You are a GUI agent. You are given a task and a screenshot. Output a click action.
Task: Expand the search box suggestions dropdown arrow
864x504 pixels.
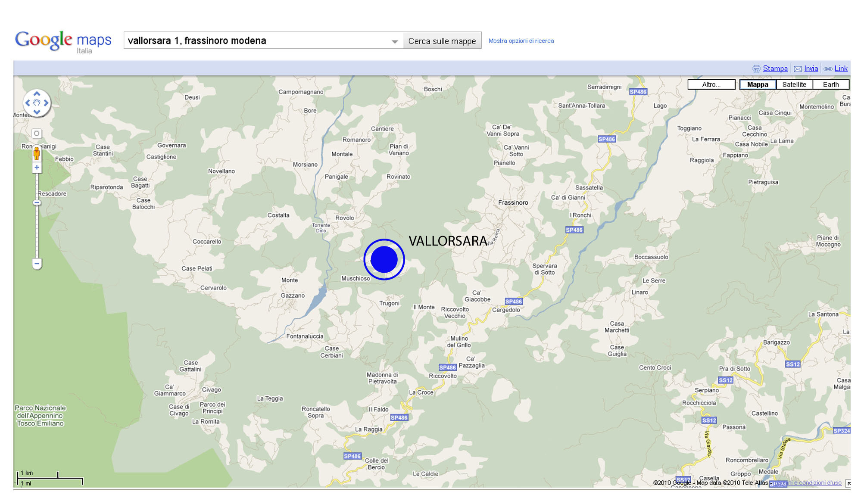(x=394, y=41)
